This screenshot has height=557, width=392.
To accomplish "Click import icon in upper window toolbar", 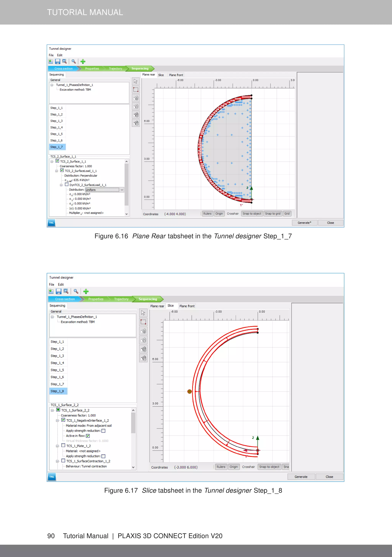I will [51, 62].
